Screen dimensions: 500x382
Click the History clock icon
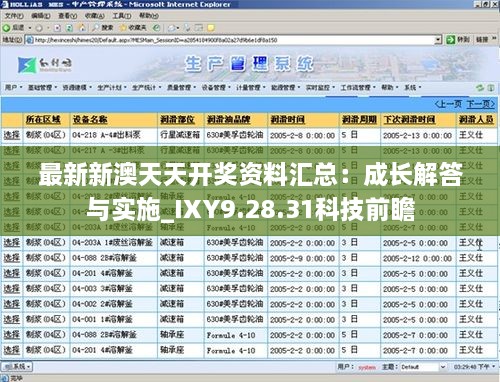156,28
